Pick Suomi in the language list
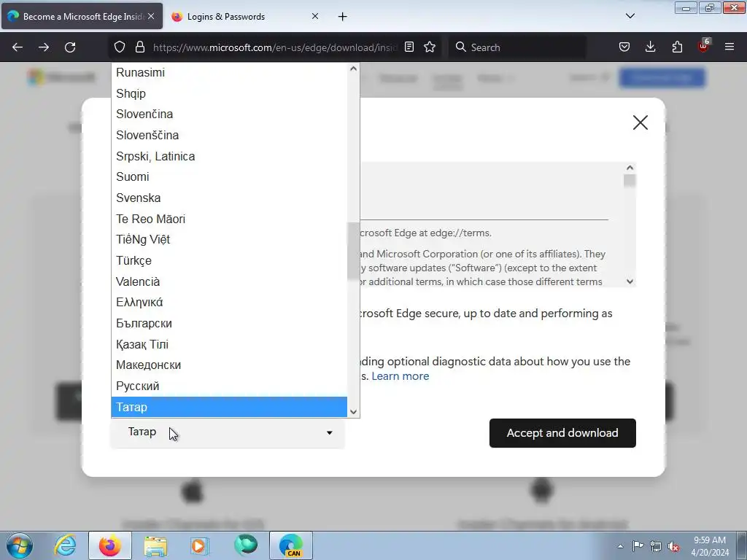Viewport: 747px width, 560px height. tap(229, 176)
